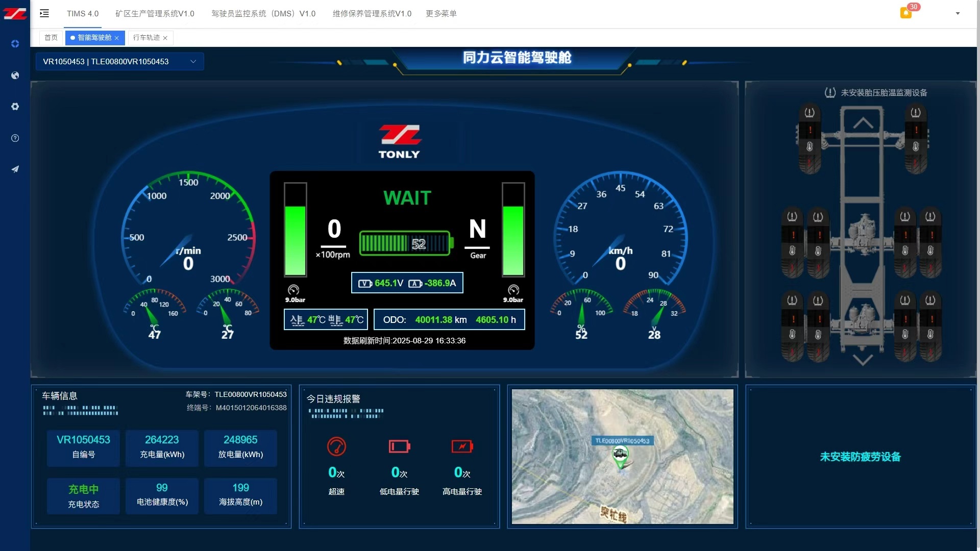Open the sidebar help question icon
980x551 pixels.
[15, 138]
